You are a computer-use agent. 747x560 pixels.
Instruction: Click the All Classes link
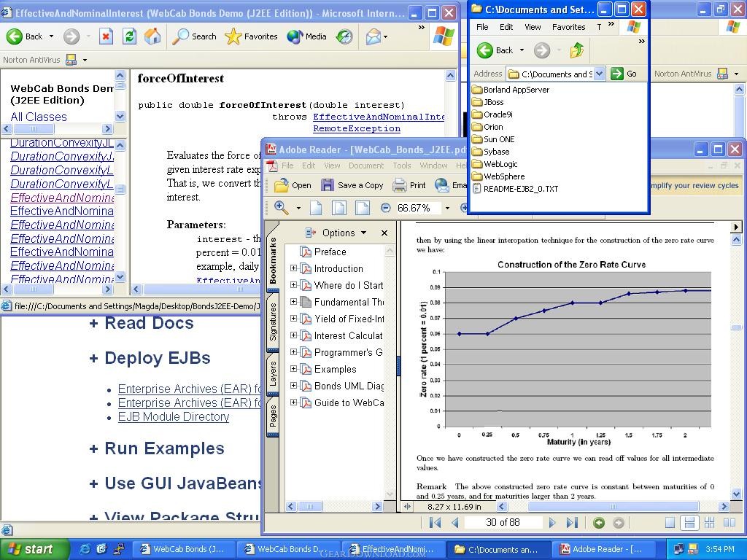[39, 117]
